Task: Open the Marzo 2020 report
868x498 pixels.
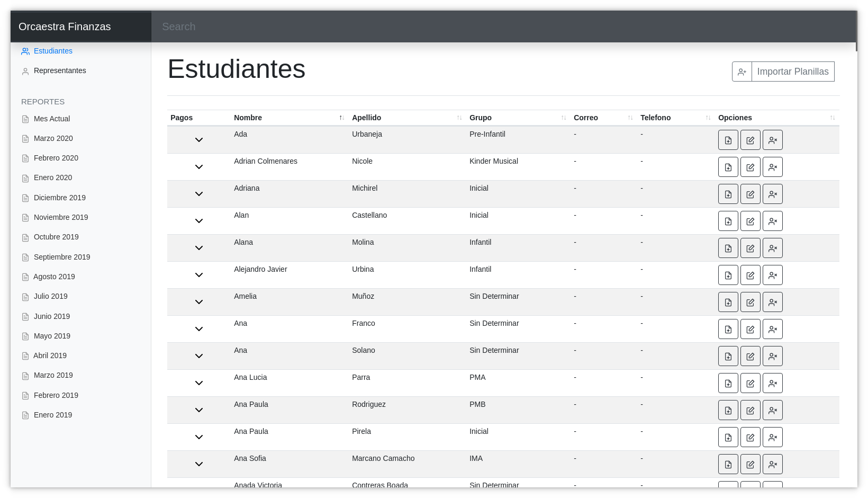Action: tap(53, 138)
